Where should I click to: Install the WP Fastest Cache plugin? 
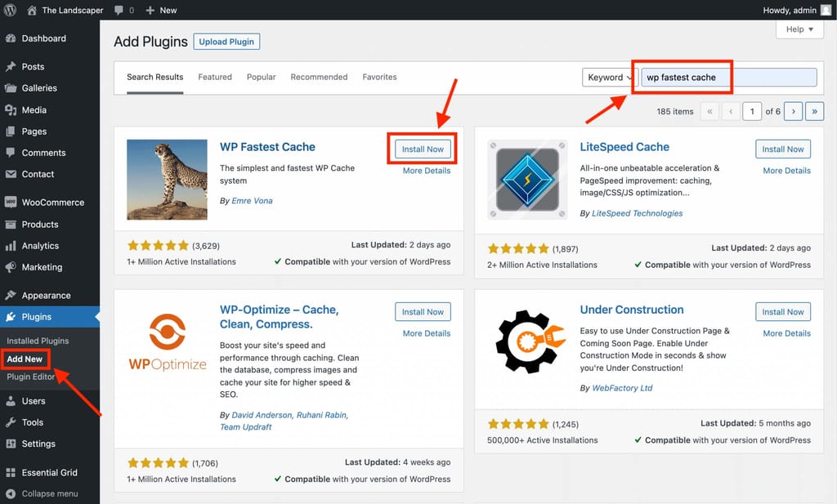click(x=423, y=149)
